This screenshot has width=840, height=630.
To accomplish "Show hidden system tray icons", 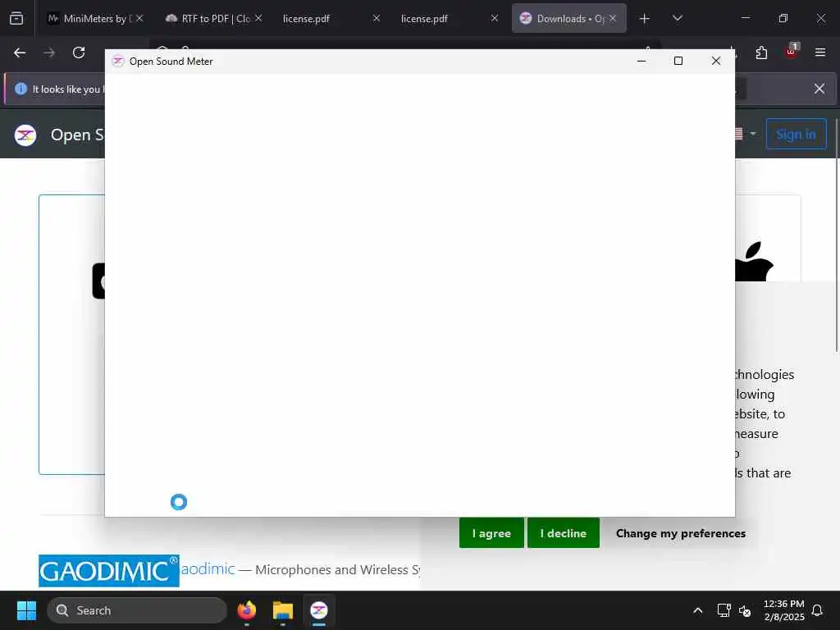I will click(x=697, y=610).
